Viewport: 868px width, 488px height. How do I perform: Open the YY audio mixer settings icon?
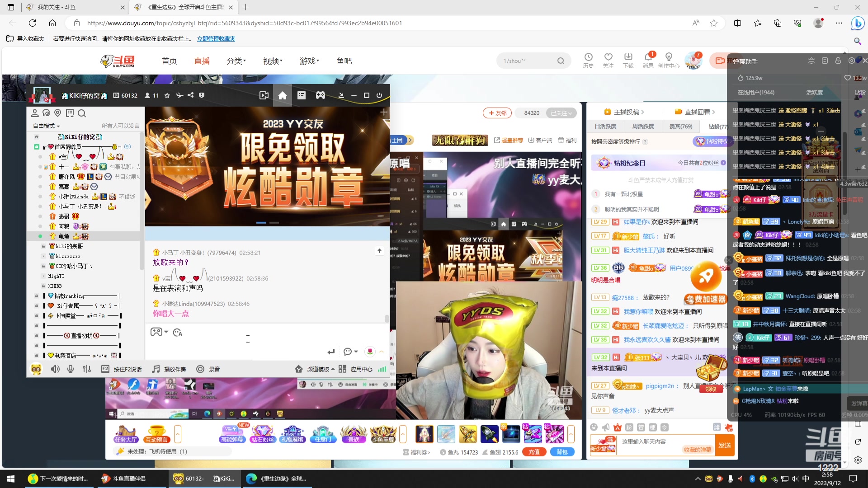click(87, 369)
